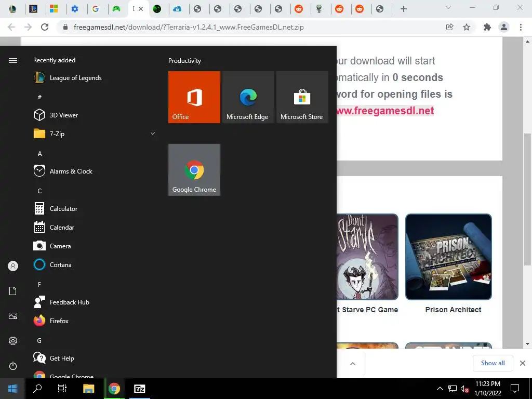The height and width of the screenshot is (399, 532).
Task: Click the freegamesdl.net pink link
Action: click(x=385, y=111)
